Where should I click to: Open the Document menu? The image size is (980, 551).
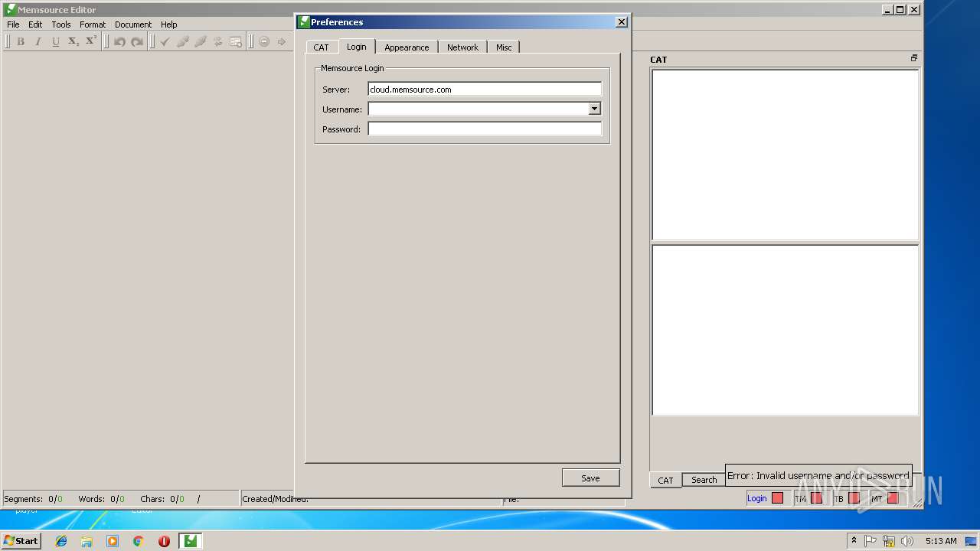point(133,24)
